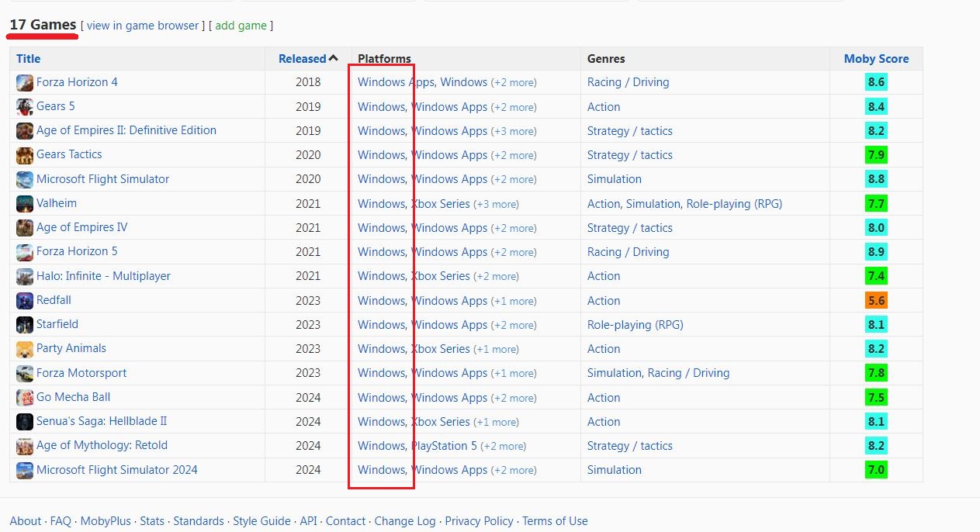Click the Go Mecha Ball cover thumbnail

pos(25,397)
